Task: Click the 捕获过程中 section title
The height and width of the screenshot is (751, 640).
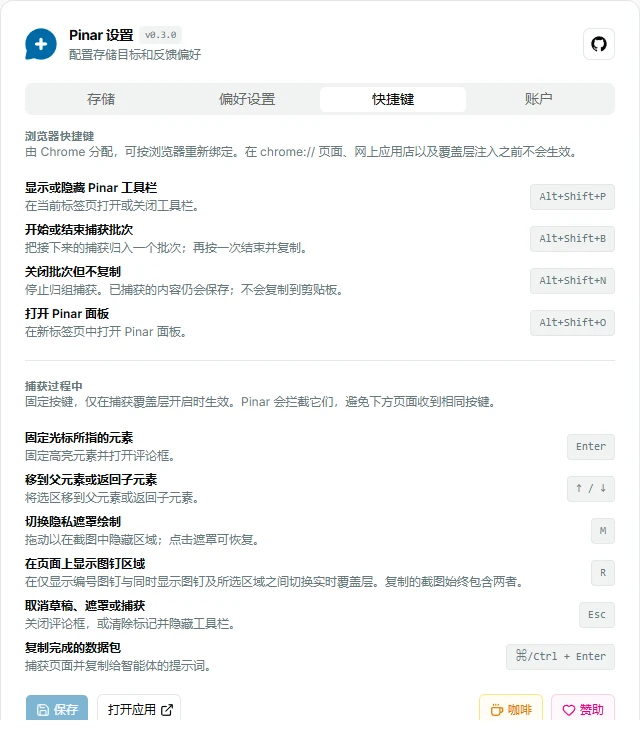Action: click(54, 387)
